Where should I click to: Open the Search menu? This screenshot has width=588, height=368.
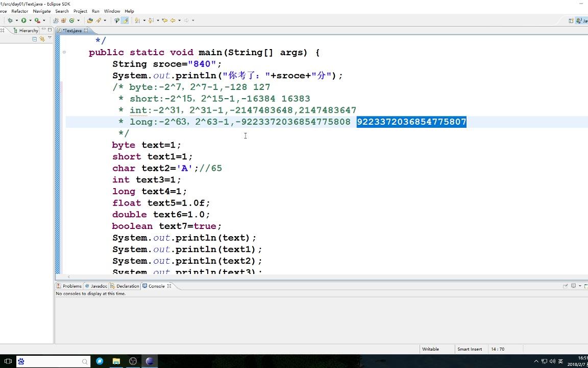point(62,11)
